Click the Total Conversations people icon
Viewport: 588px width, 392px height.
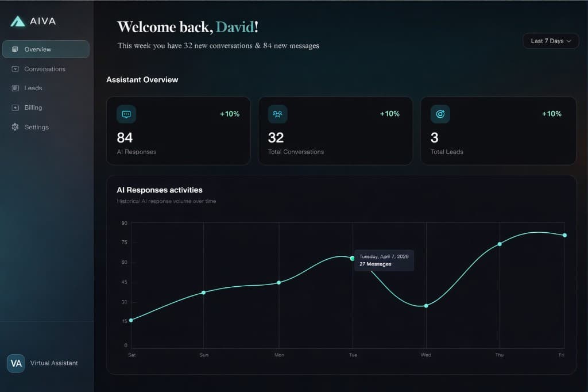[x=277, y=114]
